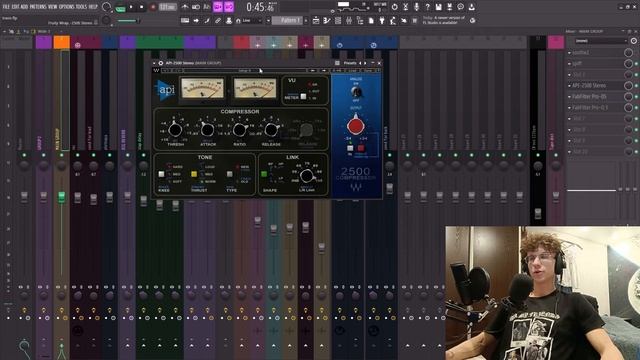640x360 pixels.
Task: Open API-2500 plugin options gear icon
Action: click(x=161, y=63)
